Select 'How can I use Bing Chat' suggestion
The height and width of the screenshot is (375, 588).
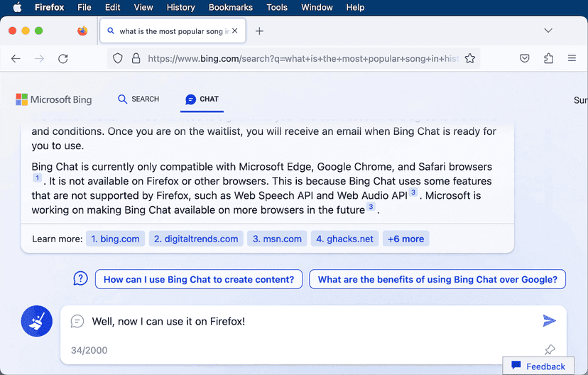[x=199, y=279]
